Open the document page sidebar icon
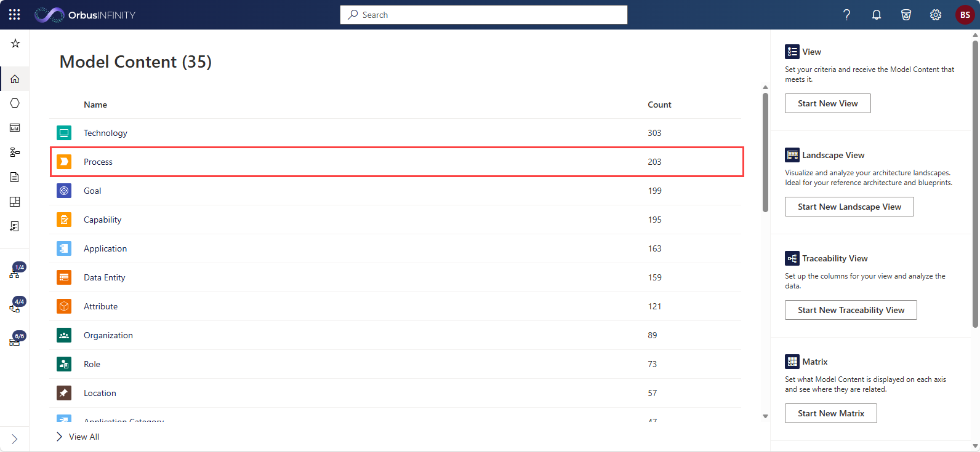Viewport: 980px width, 452px height. click(x=15, y=177)
